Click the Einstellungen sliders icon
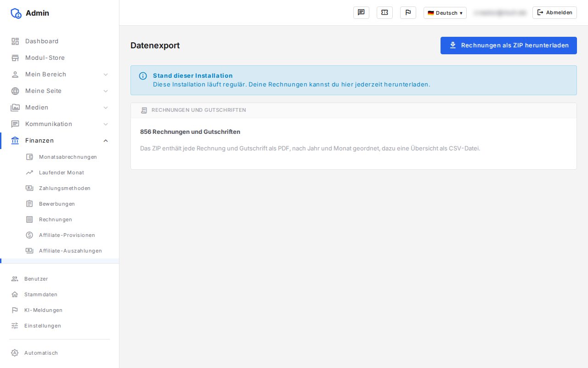This screenshot has height=368, width=588. (15, 326)
